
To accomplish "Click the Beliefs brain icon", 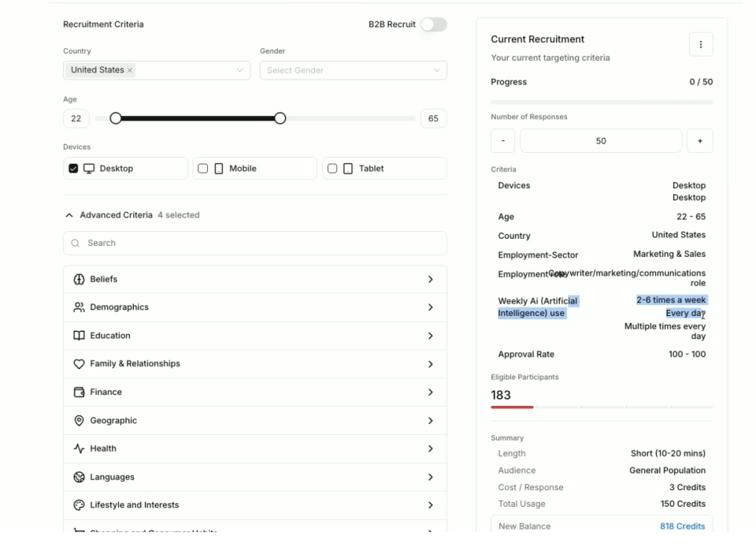I will tap(79, 279).
